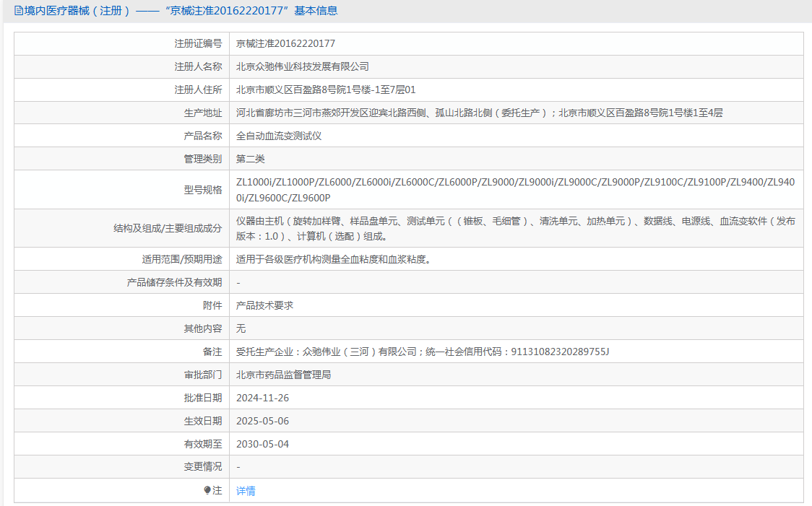
Task: Click the 有效期至 label
Action: (203, 444)
